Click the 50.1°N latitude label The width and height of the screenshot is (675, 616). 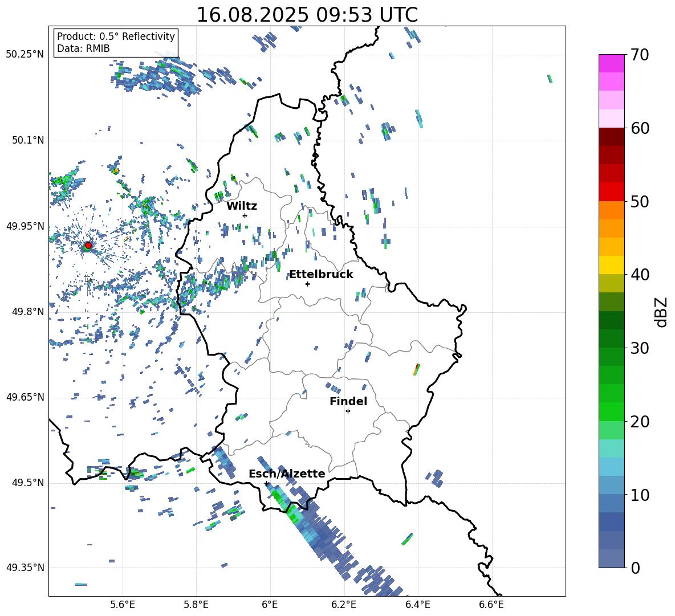point(28,140)
